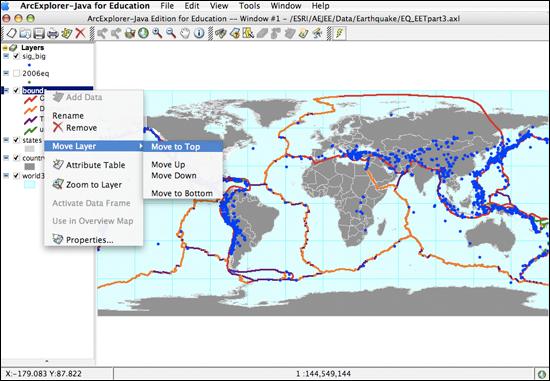
Task: Click the Zoom In magnifier tool
Action: (x=157, y=33)
